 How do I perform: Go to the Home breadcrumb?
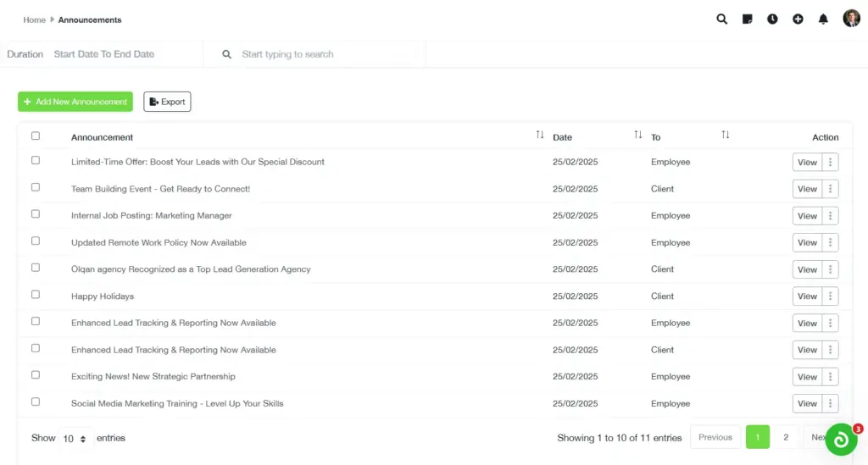[x=34, y=19]
